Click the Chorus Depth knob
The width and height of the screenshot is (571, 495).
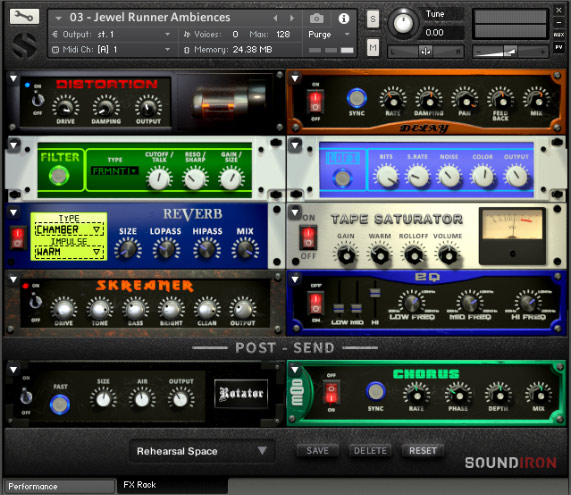(x=499, y=395)
